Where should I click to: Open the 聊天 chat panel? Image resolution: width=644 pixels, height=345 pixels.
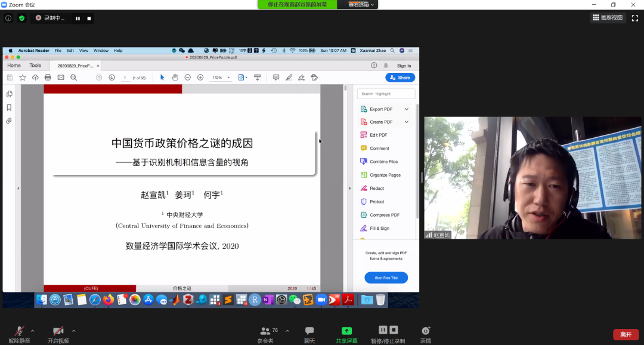click(x=309, y=331)
